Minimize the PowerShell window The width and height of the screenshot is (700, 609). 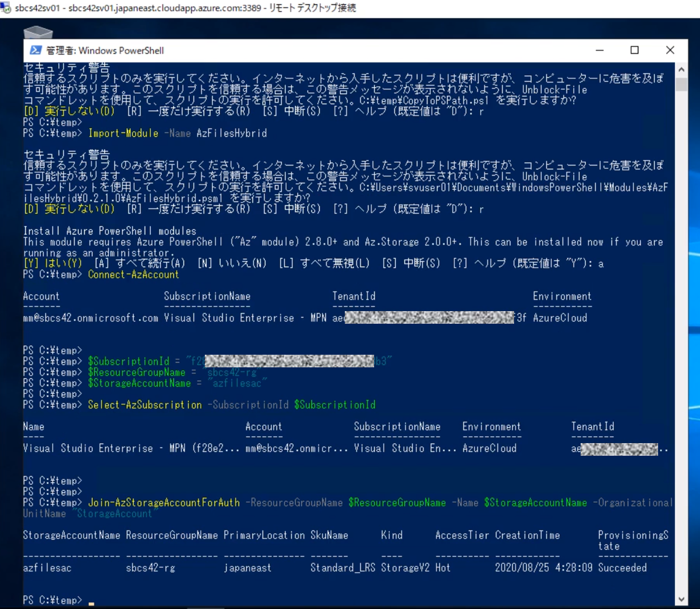[x=600, y=51]
